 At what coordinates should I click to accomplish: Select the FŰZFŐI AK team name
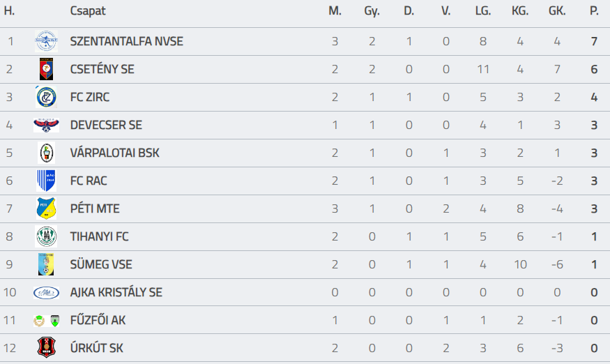98,320
